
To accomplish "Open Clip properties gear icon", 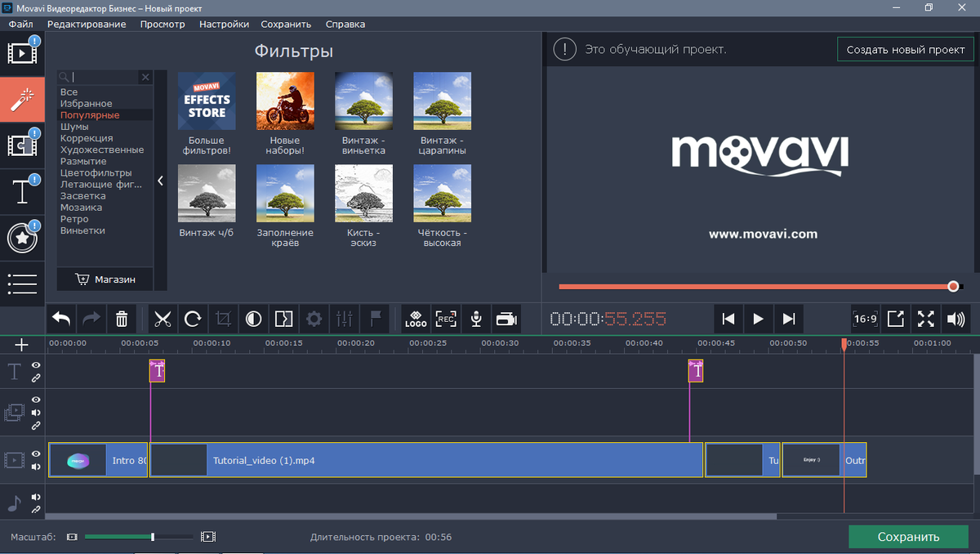I will click(x=314, y=319).
